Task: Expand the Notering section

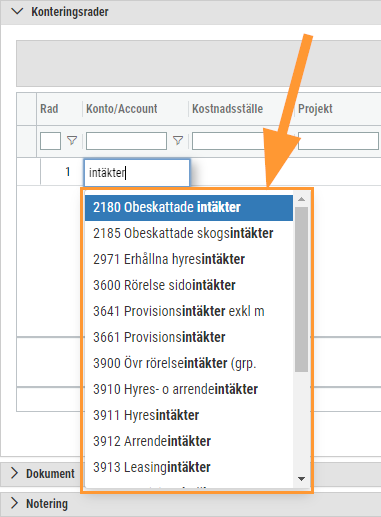Action: 14,503
